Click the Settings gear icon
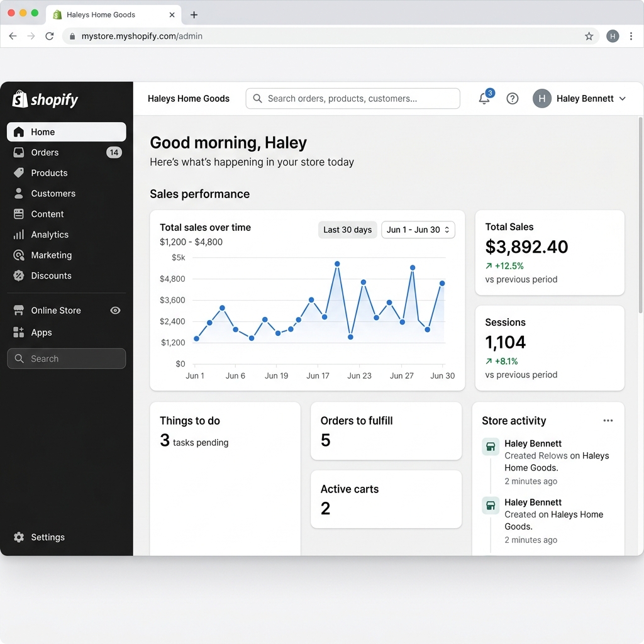644x644 pixels. point(18,537)
